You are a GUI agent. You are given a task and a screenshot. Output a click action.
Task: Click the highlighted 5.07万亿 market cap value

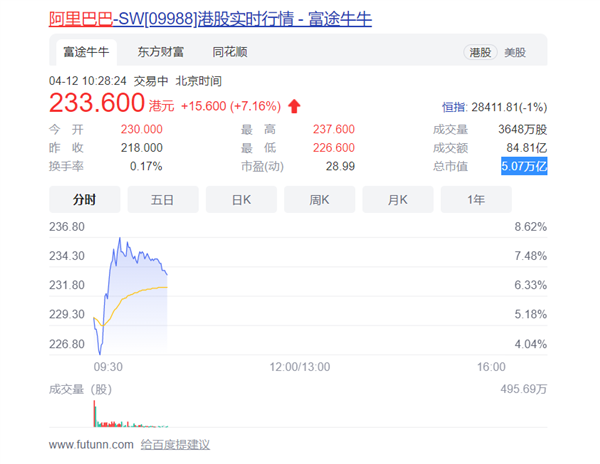tap(524, 166)
